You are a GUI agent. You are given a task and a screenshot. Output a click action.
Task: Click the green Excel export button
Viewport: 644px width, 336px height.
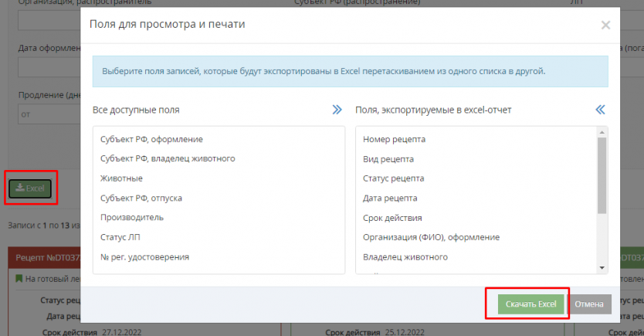31,188
